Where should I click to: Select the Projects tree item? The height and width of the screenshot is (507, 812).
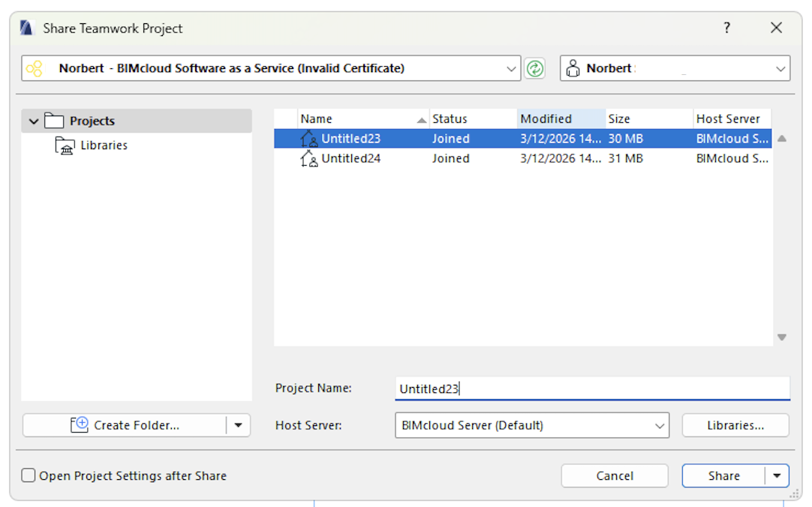tap(137, 121)
